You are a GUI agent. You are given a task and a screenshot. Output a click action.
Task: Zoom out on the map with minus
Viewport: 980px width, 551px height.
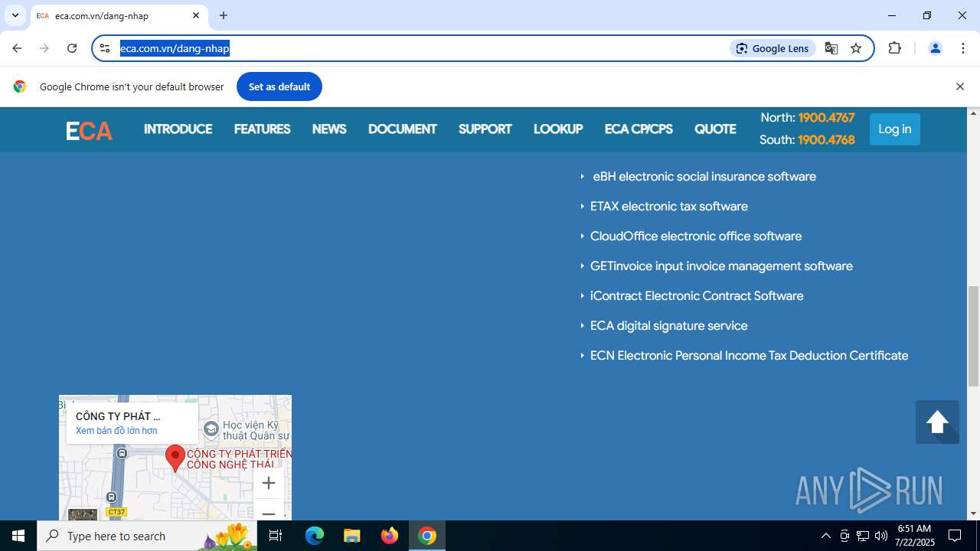coord(269,510)
